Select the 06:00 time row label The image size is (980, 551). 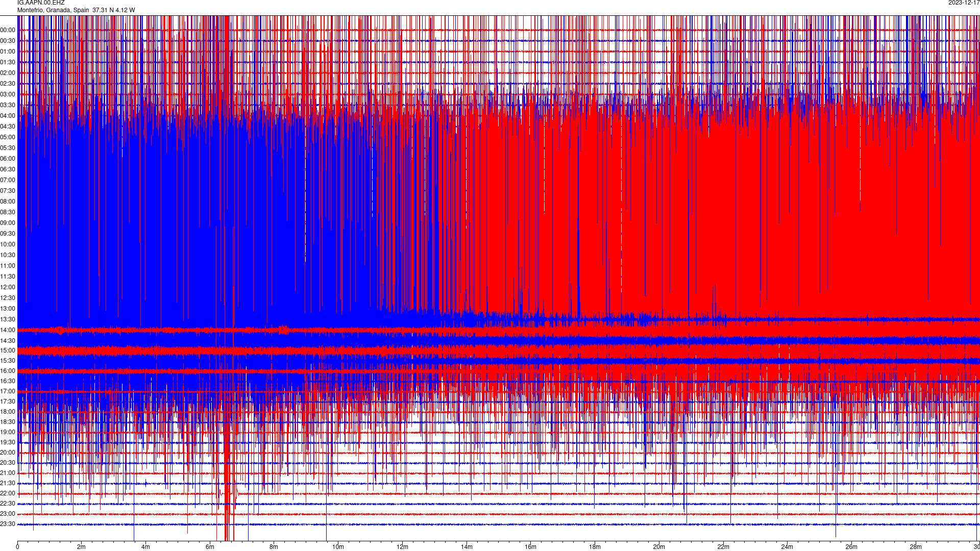[8, 159]
